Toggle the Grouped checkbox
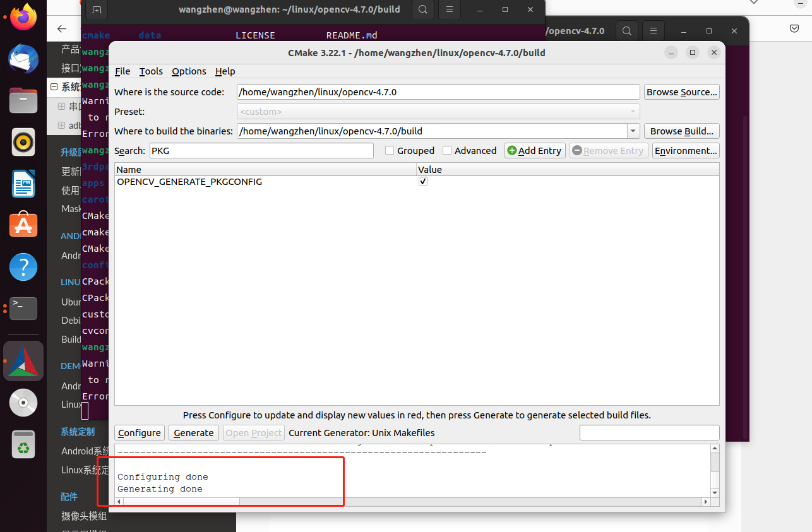Viewport: 812px width, 532px height. [390, 150]
